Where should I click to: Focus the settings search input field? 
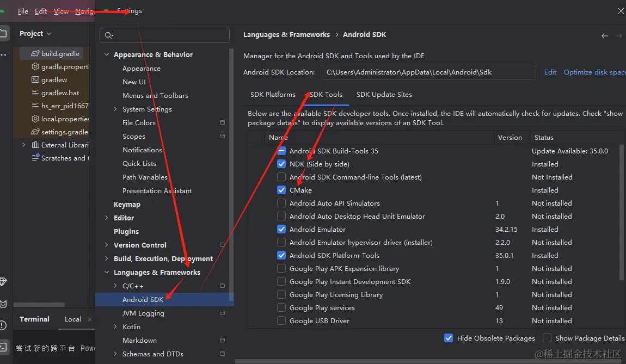pos(164,35)
